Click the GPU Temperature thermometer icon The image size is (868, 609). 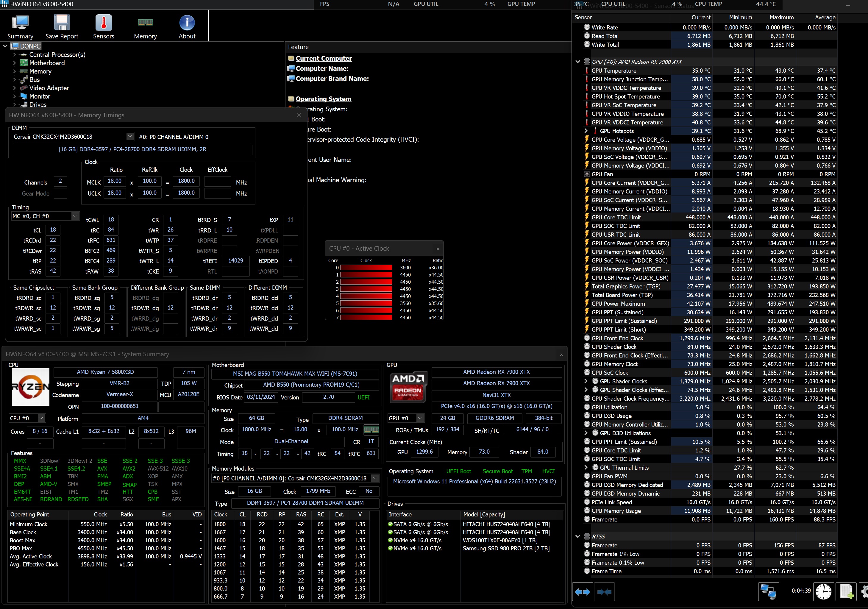(x=587, y=71)
